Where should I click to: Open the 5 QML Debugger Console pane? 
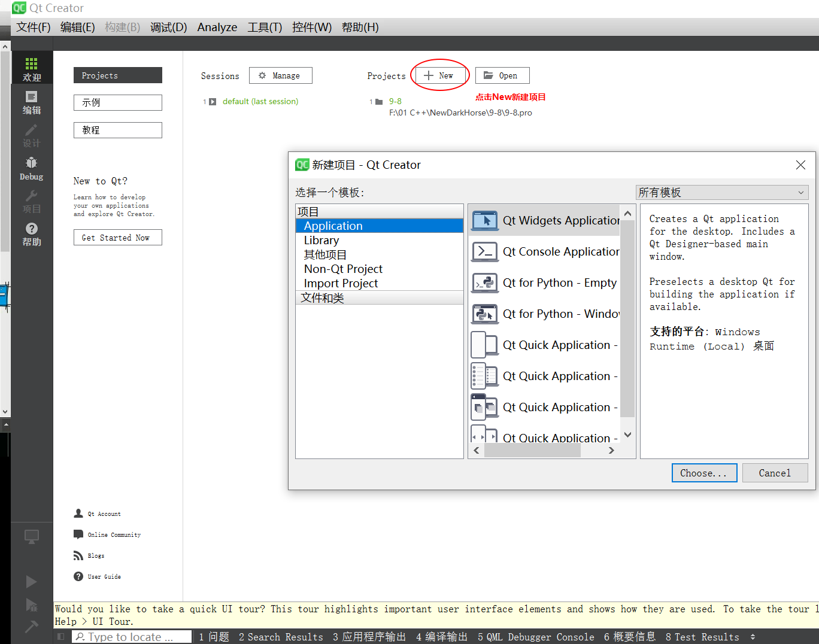pos(536,637)
